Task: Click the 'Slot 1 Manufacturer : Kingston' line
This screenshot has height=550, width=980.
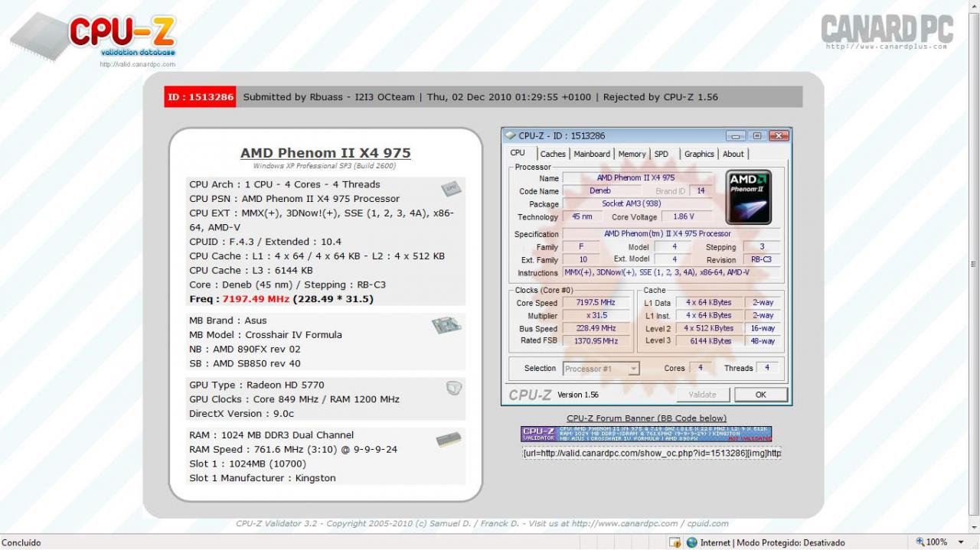Action: pyautogui.click(x=263, y=478)
